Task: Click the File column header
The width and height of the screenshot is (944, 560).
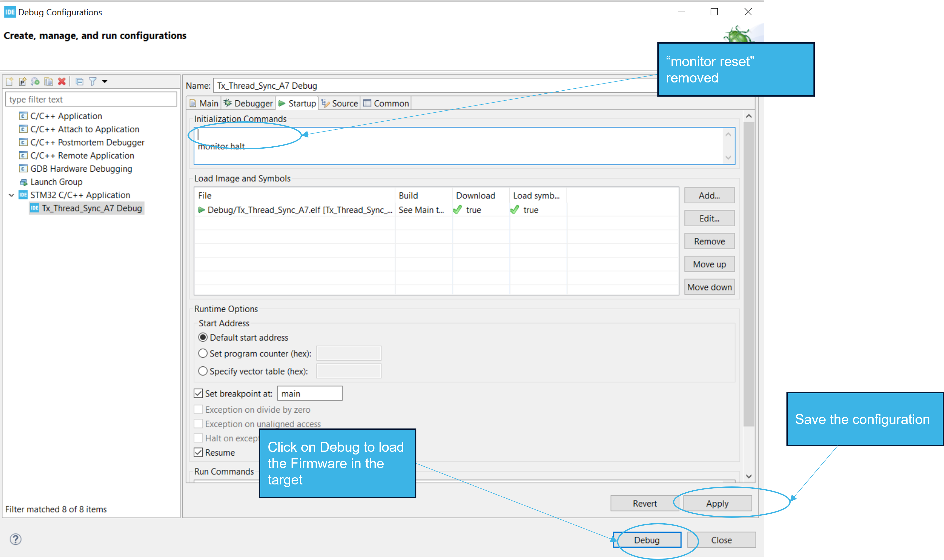Action: (x=295, y=196)
